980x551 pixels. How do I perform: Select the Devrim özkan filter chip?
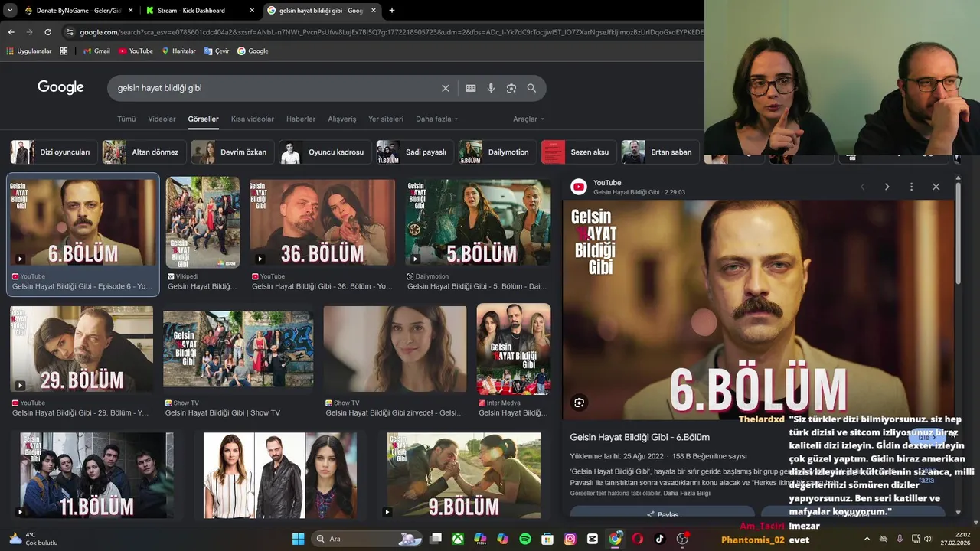233,152
